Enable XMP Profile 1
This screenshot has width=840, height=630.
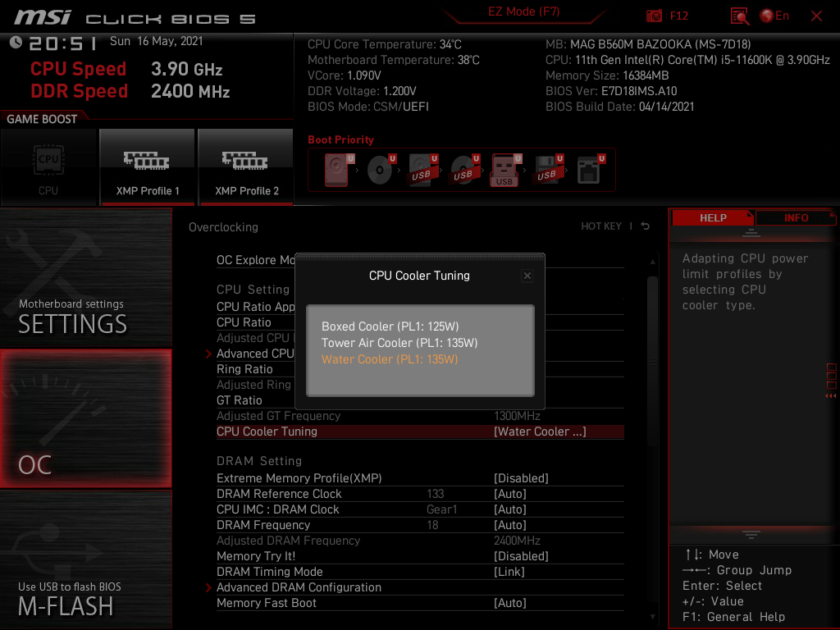(x=148, y=167)
